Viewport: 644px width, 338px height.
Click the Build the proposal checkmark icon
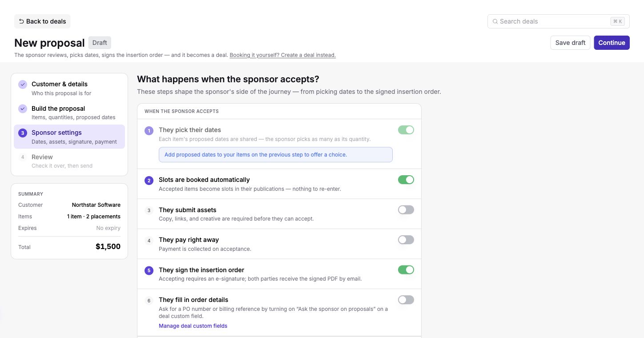coord(23,109)
